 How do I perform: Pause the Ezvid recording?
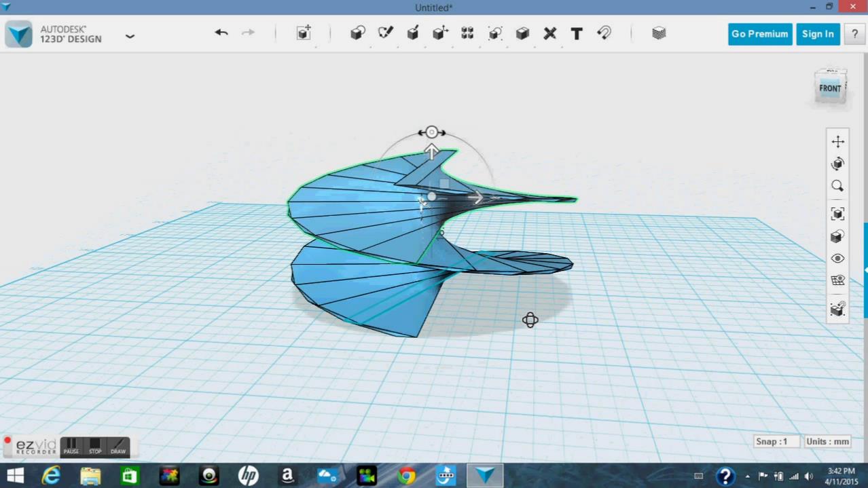coord(71,446)
